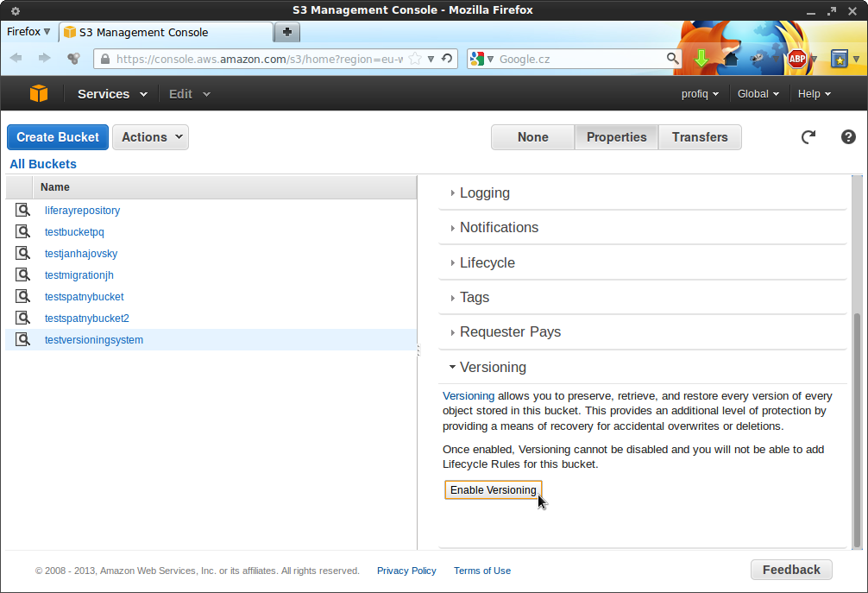
Task: Open the All Buckets breadcrumb link
Action: (43, 164)
